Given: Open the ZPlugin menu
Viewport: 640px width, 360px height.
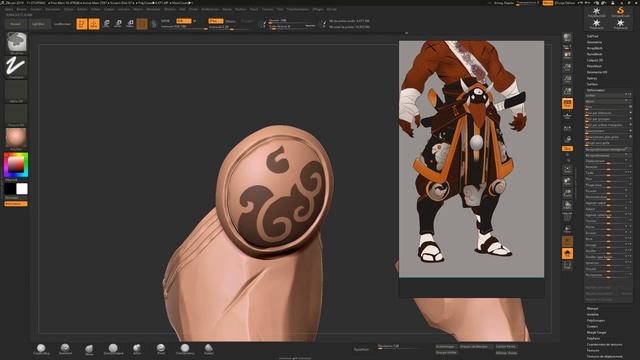Looking at the screenshot, I should point(318,9).
